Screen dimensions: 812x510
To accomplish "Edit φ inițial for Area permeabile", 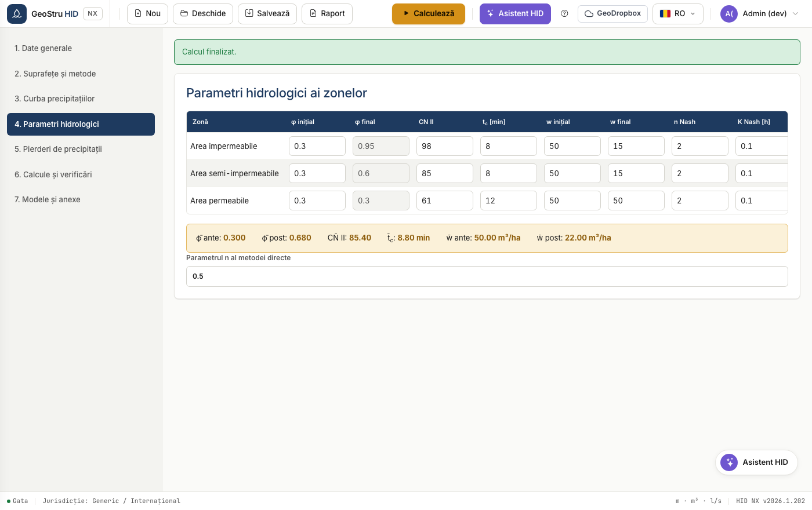I will coord(317,201).
